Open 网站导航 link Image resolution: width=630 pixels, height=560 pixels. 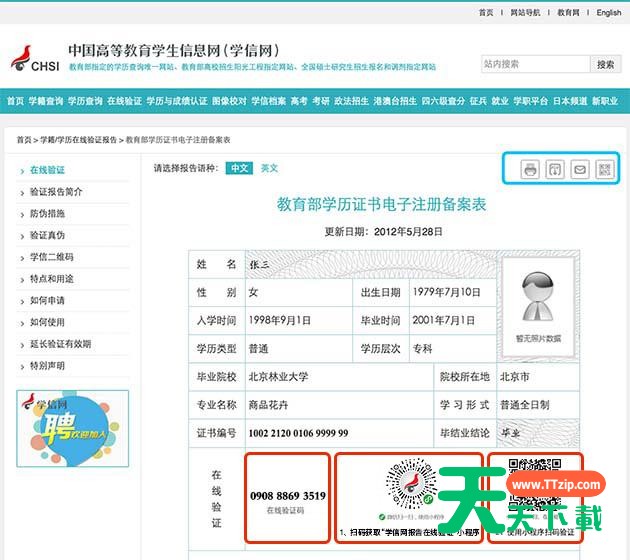pos(525,12)
